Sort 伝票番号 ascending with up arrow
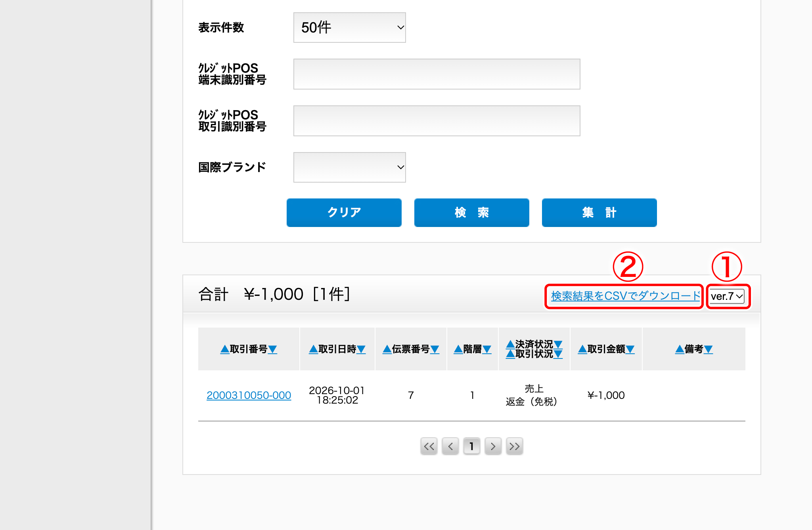 pyautogui.click(x=387, y=349)
